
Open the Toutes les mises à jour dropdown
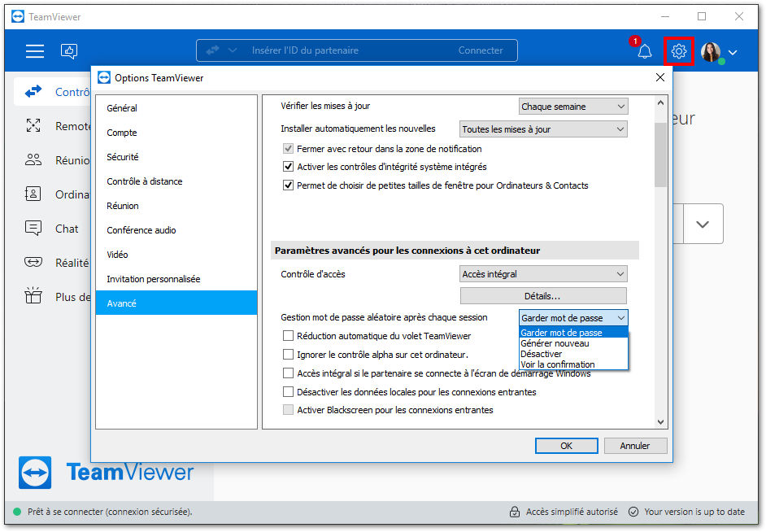click(543, 129)
